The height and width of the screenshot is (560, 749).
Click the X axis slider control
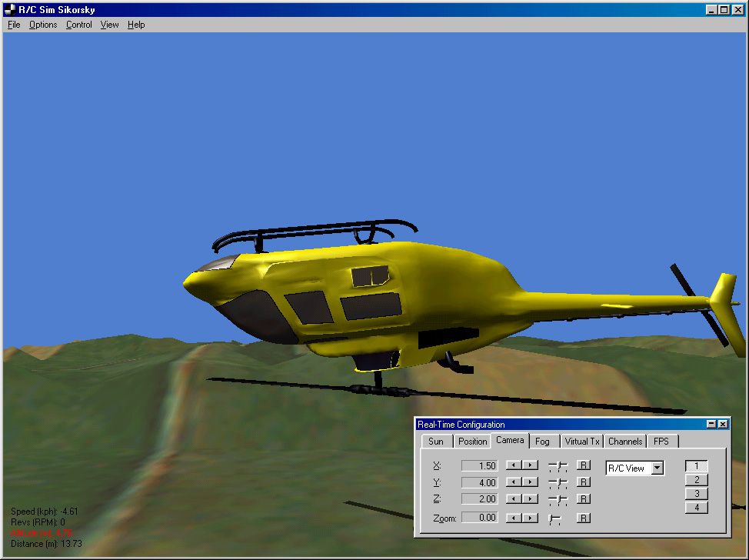pos(558,466)
